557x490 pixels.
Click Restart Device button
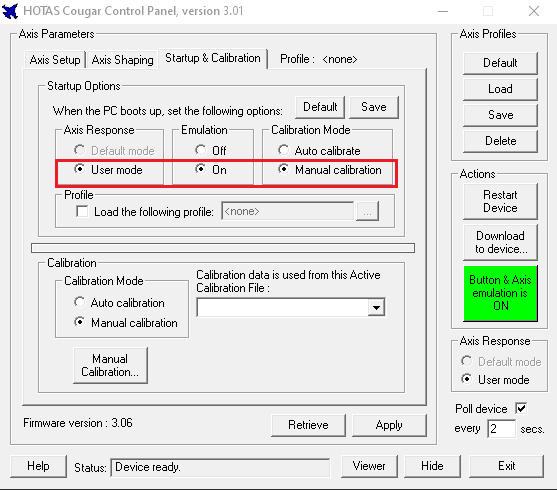pos(500,201)
